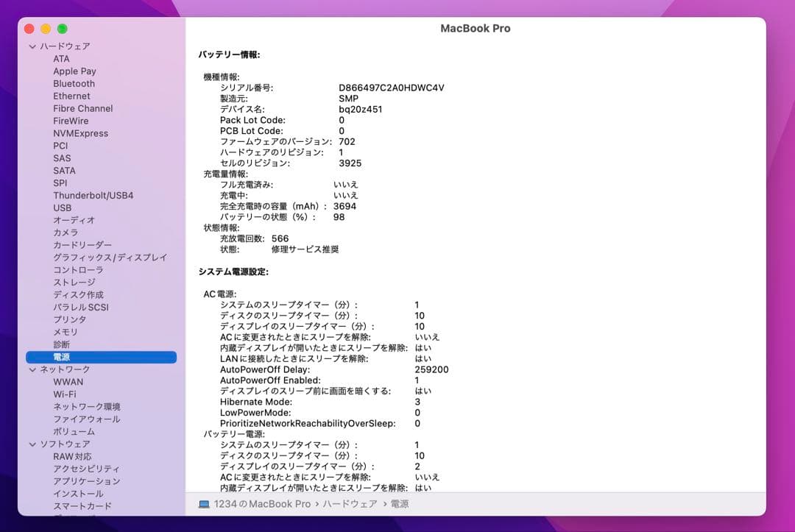Collapse the ハードウェア section

pos(32,46)
